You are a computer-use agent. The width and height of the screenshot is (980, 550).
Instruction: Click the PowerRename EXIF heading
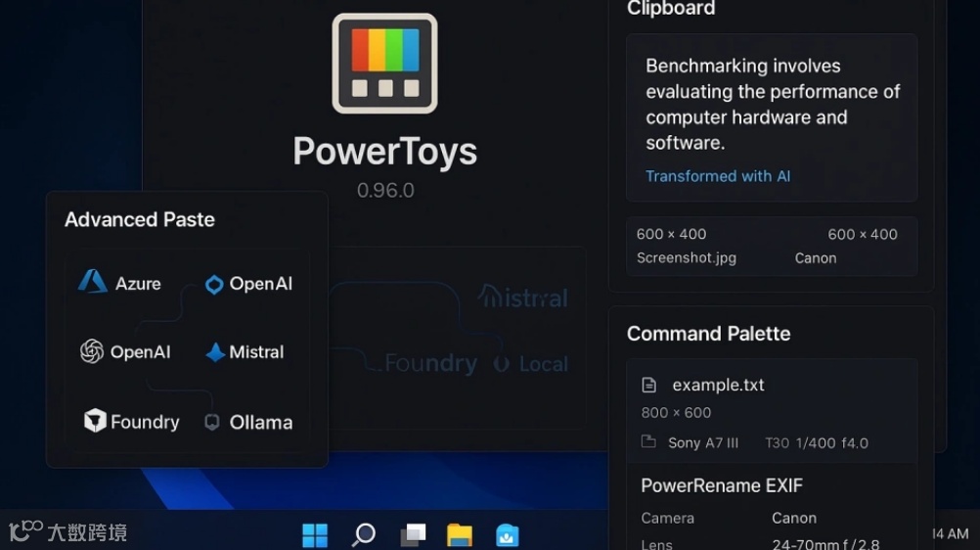tap(722, 485)
